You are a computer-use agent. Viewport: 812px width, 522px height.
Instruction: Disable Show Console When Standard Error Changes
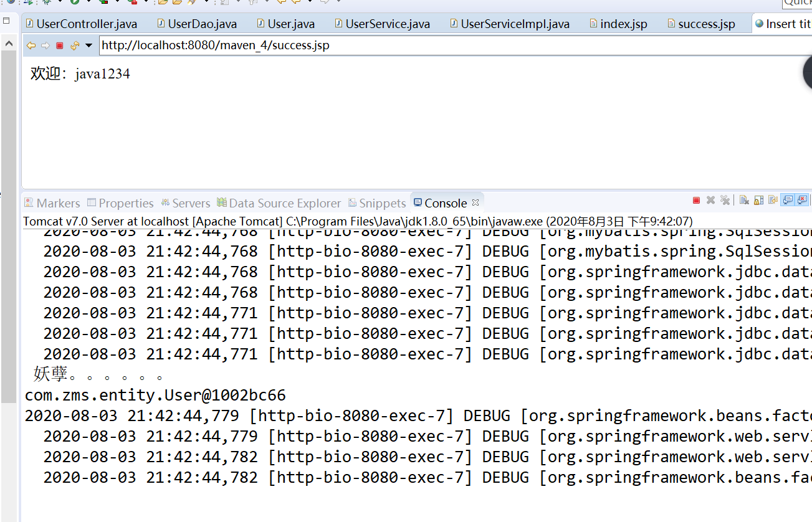(801, 200)
